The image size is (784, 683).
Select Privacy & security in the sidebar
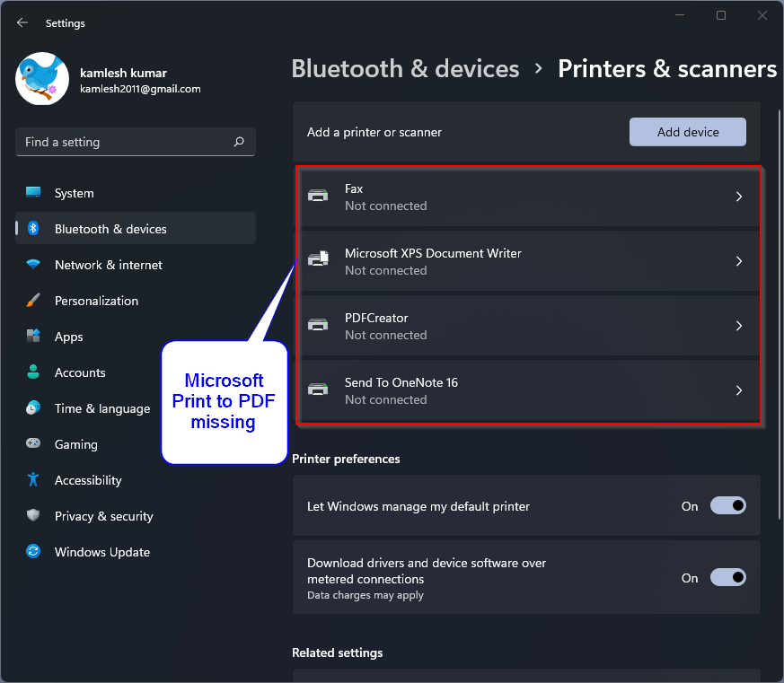[33, 516]
